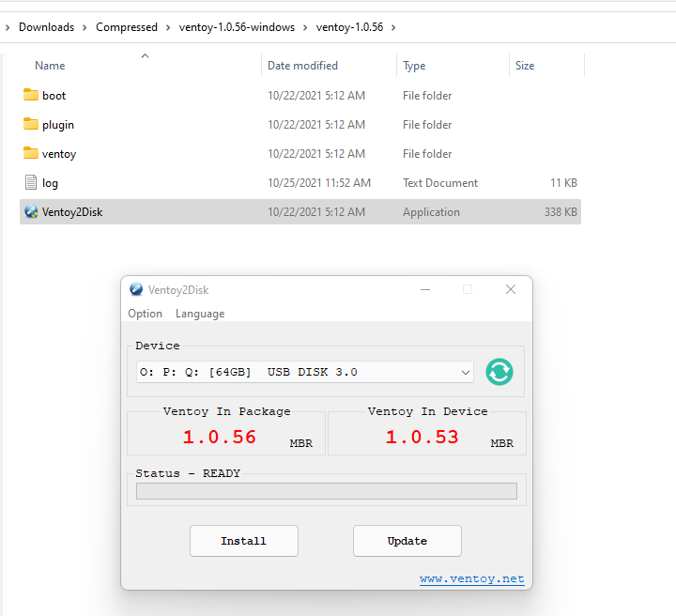This screenshot has height=616, width=676.
Task: Click the package version '1.0.56' text
Action: click(x=220, y=437)
